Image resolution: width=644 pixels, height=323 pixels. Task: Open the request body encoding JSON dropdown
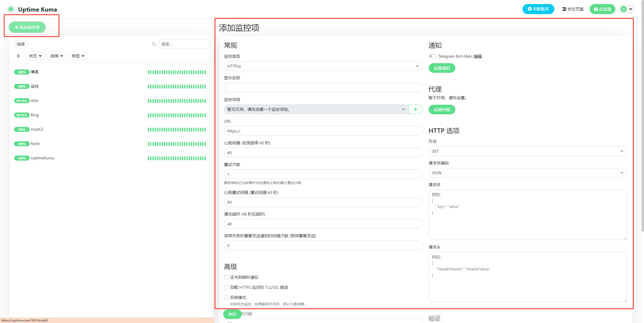coord(528,173)
